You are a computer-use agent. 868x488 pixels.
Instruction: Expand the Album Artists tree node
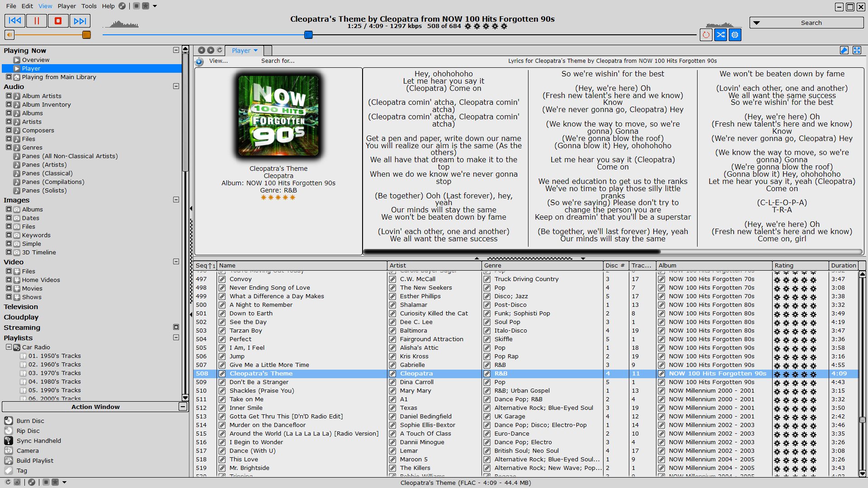9,96
